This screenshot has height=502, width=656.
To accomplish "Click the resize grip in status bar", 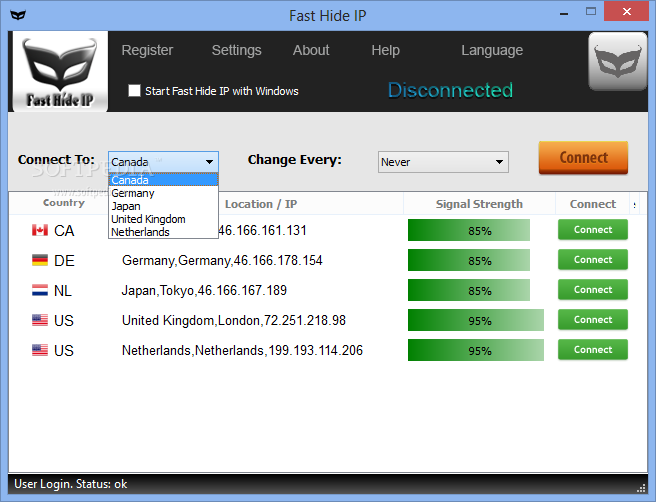I will (641, 488).
